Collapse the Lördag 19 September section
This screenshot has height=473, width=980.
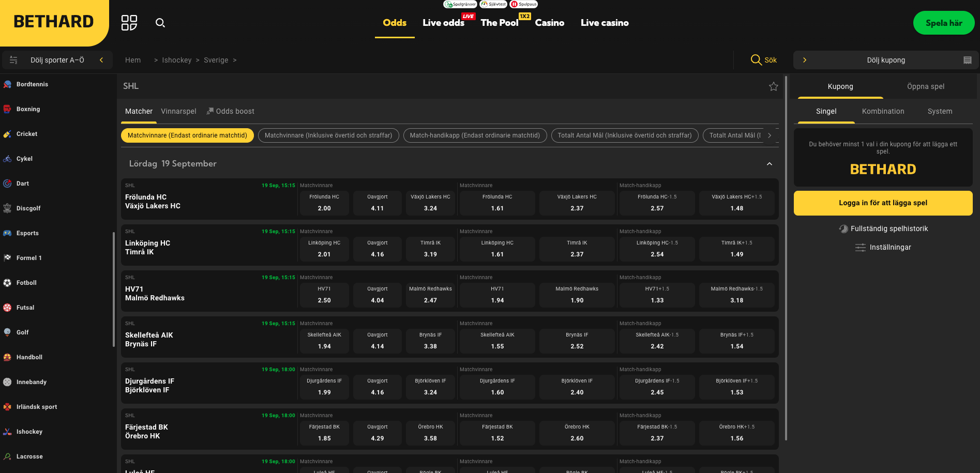(x=769, y=164)
